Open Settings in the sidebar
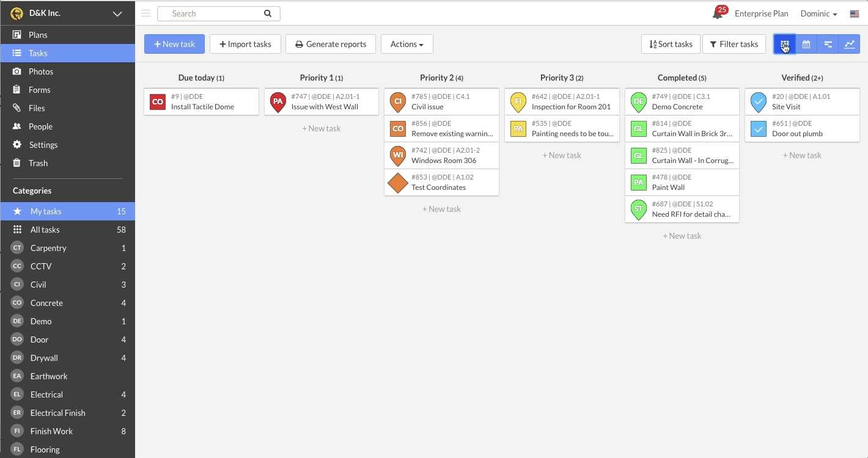The width and height of the screenshot is (868, 458). tap(67, 145)
